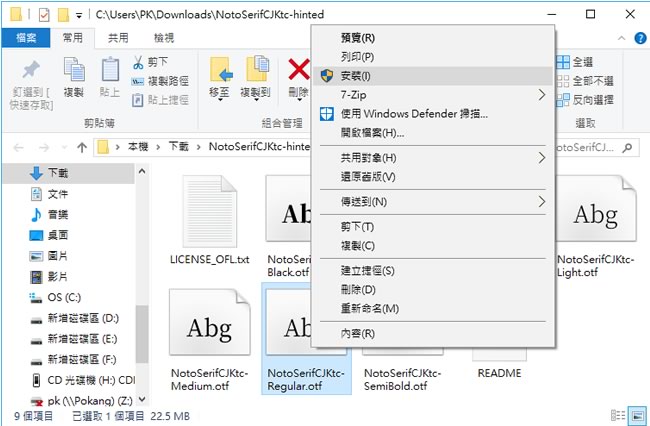Open 共用對象(H) submenu

[x=433, y=158]
